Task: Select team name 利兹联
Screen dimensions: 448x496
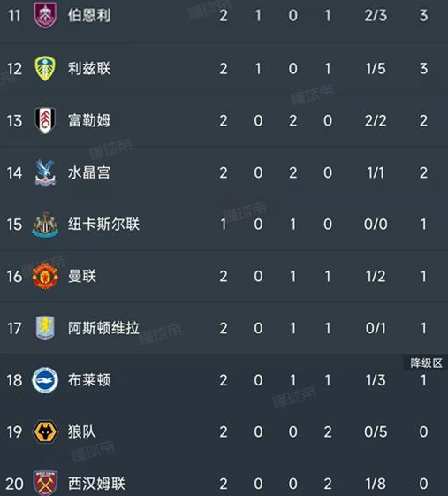Action: pos(89,69)
